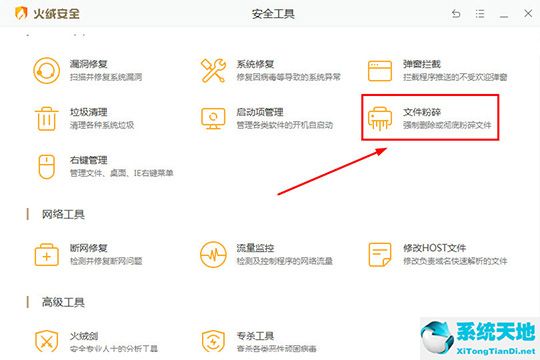Click the 安全工具 window title
This screenshot has height=360, width=540.
(x=273, y=14)
